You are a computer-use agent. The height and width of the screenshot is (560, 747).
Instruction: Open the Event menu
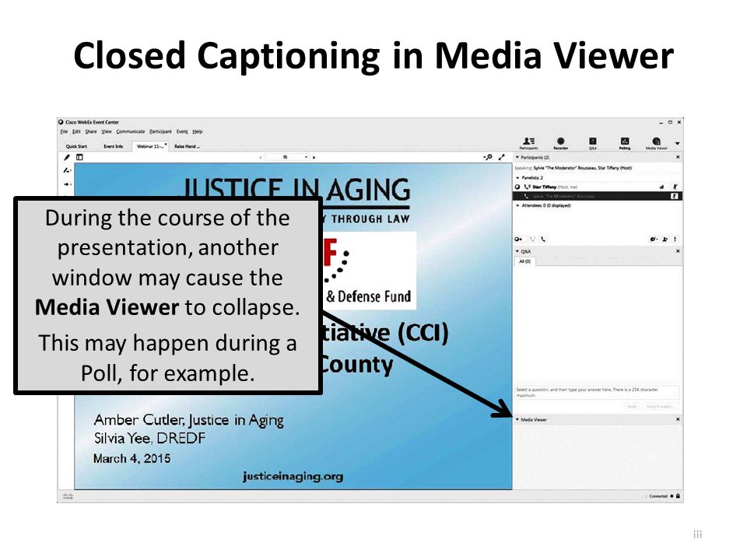tap(182, 131)
